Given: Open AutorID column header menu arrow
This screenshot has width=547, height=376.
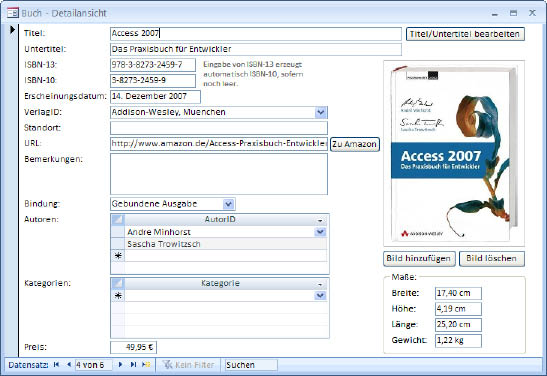Looking at the screenshot, I should tap(320, 220).
